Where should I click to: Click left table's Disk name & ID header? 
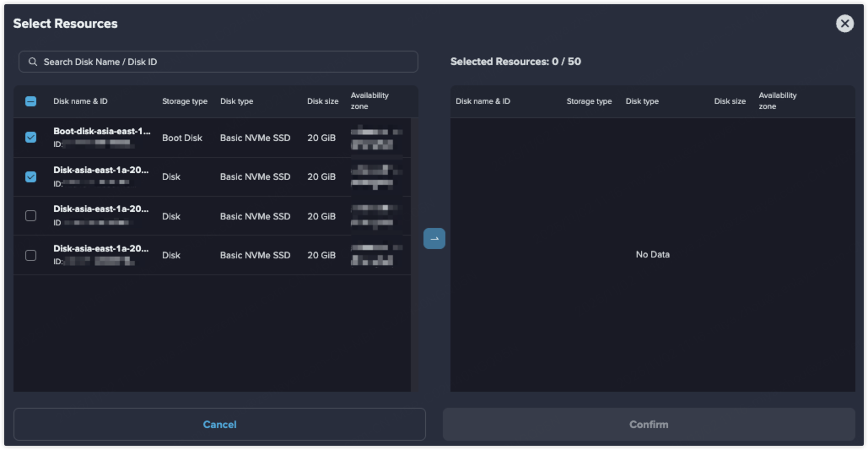tap(80, 101)
